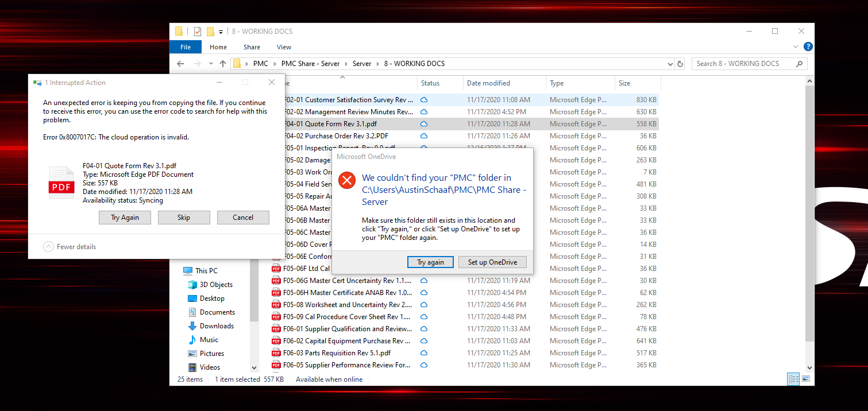The width and height of the screenshot is (868, 411).
Task: Click the PMC breadcrumb segment
Action: tap(260, 64)
